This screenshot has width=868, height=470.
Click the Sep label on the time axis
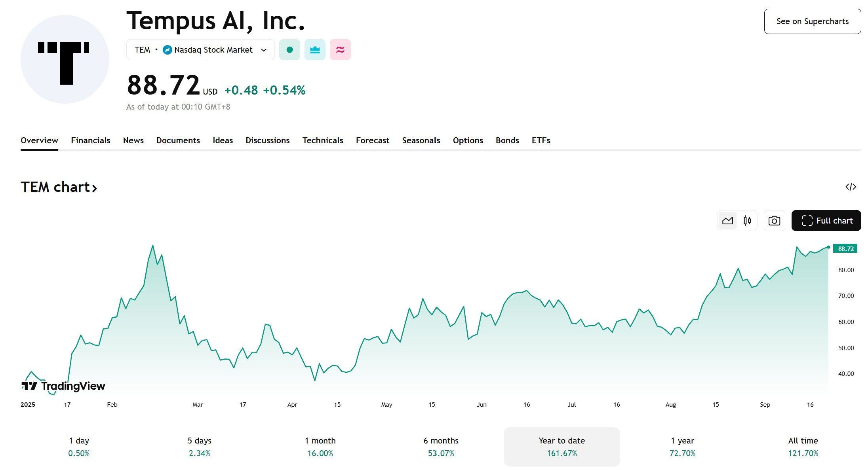click(765, 405)
